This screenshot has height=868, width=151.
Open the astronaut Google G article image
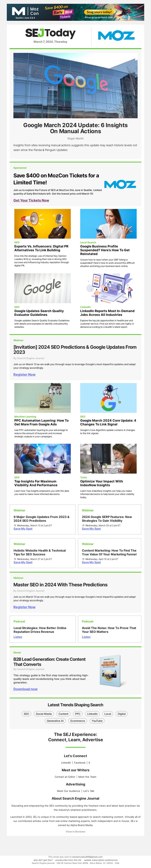click(x=109, y=398)
